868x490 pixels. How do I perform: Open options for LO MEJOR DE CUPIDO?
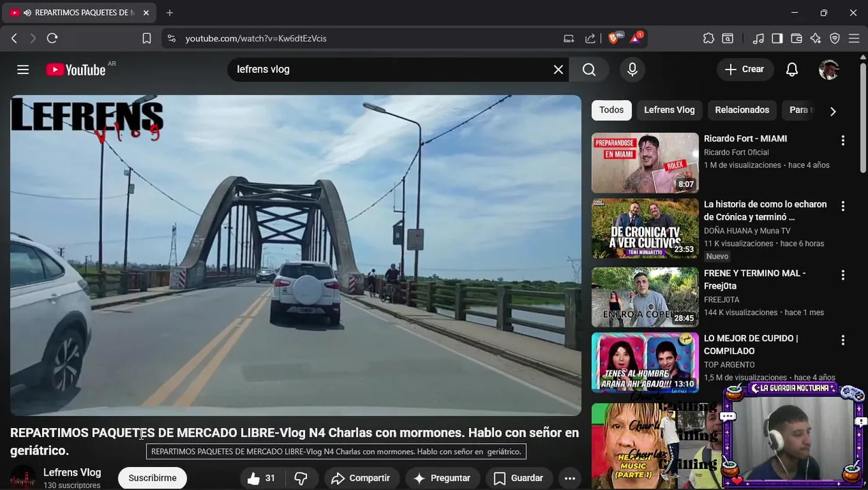coord(843,340)
